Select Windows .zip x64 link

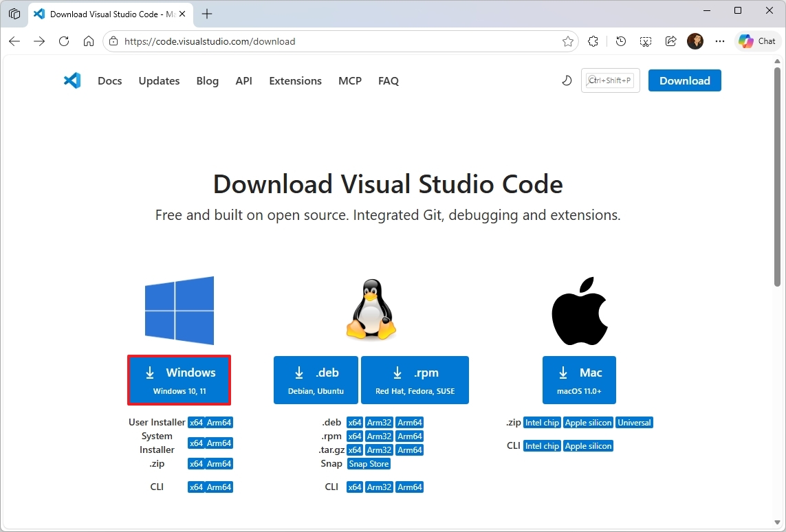pos(196,464)
